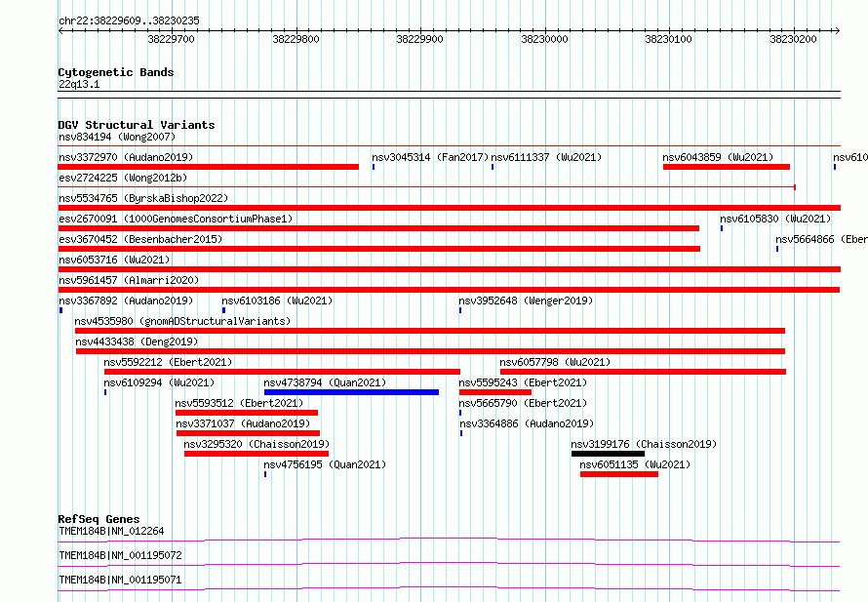Select red bar of nsv5593512
Image resolution: width=868 pixels, height=602 pixels.
tap(247, 413)
